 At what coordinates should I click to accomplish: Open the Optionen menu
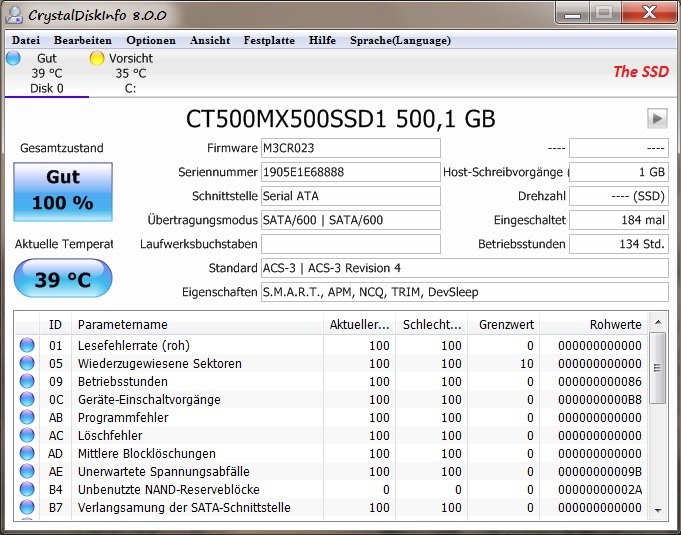[x=151, y=40]
